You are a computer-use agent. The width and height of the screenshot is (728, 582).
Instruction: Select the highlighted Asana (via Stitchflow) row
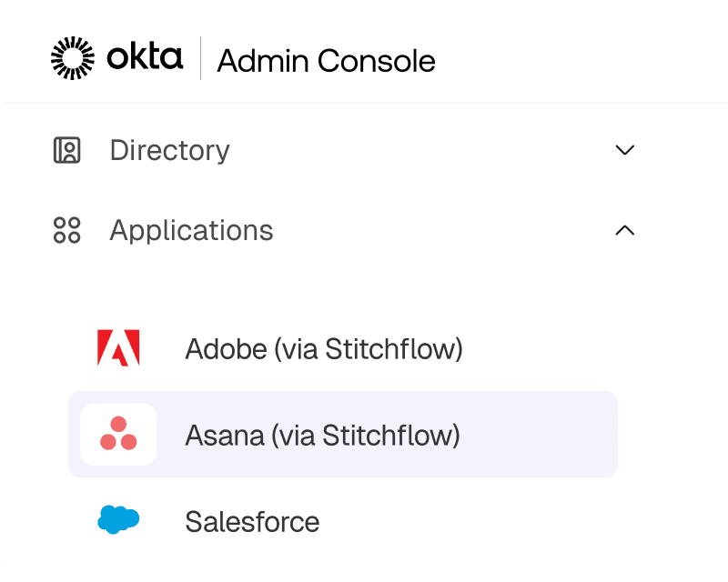342,435
